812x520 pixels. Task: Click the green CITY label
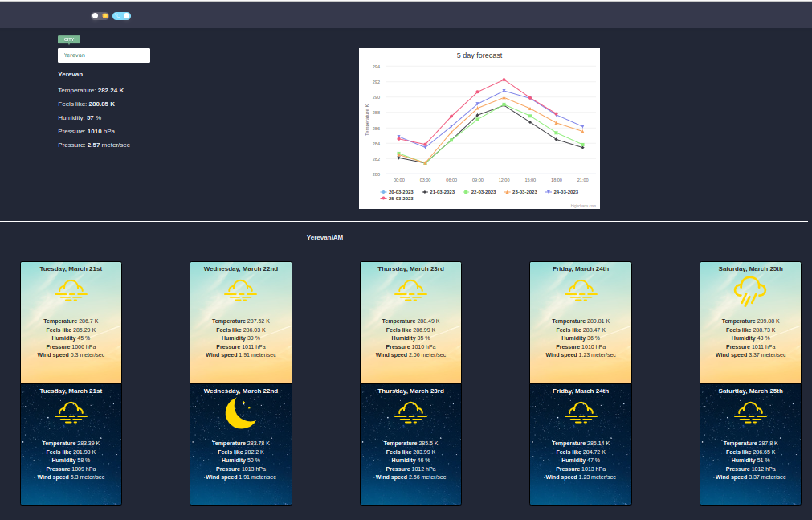click(69, 39)
